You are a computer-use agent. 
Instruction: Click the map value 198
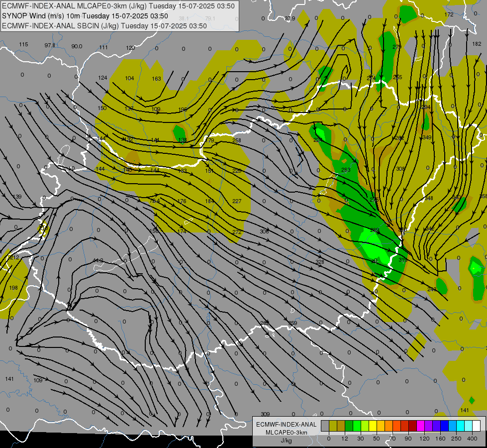13,288
